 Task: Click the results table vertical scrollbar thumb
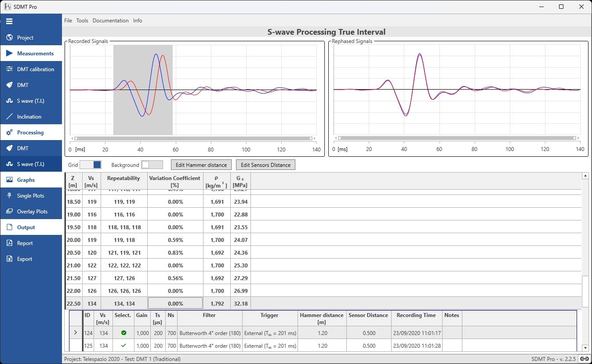[585, 292]
